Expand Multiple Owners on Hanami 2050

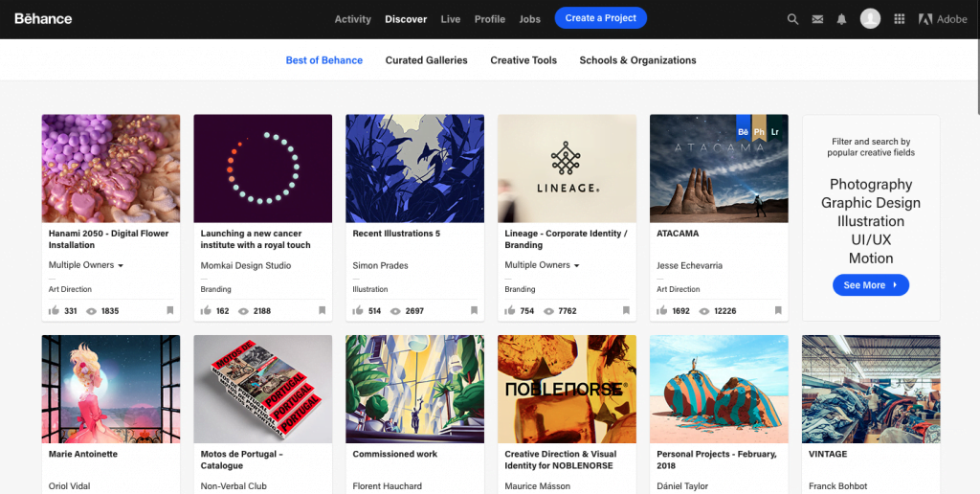coord(86,265)
